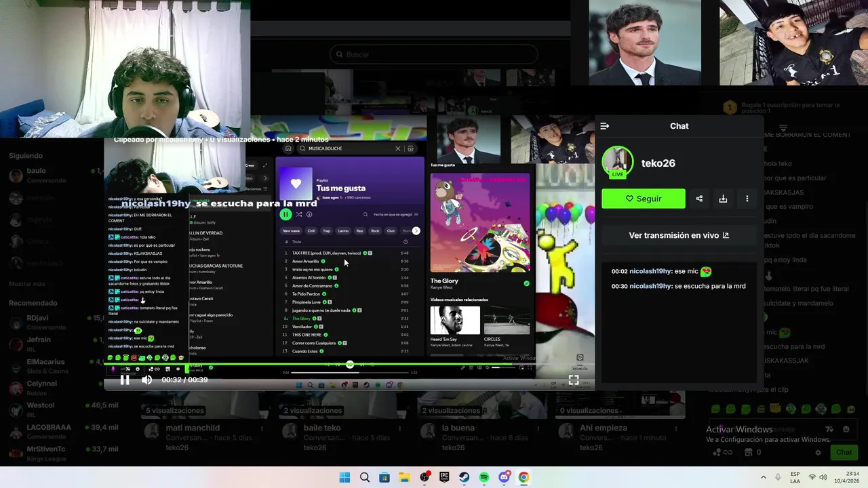Toggle fullscreen on the clip player
The height and width of the screenshot is (488, 868).
tap(574, 380)
